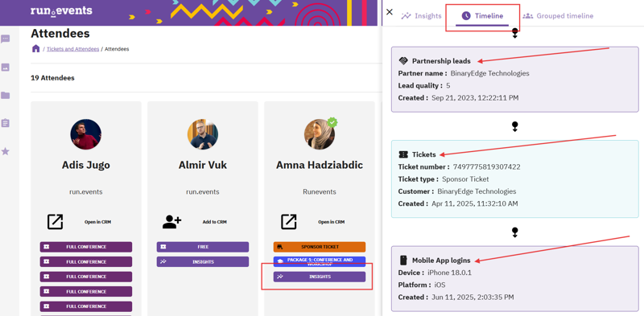This screenshot has width=644, height=316.
Task: Click the ticket number 7497775819307422
Action: tap(487, 167)
